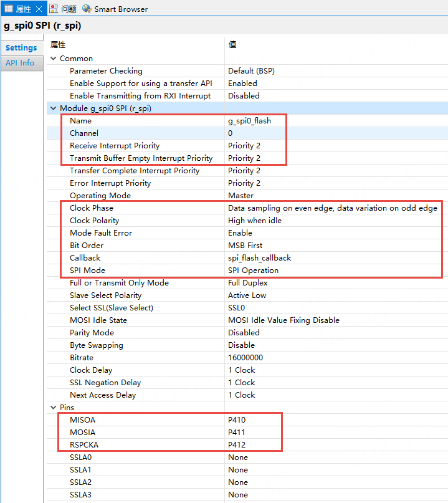Close the Properties tab
Image resolution: width=448 pixels, height=503 pixels.
pyautogui.click(x=39, y=9)
